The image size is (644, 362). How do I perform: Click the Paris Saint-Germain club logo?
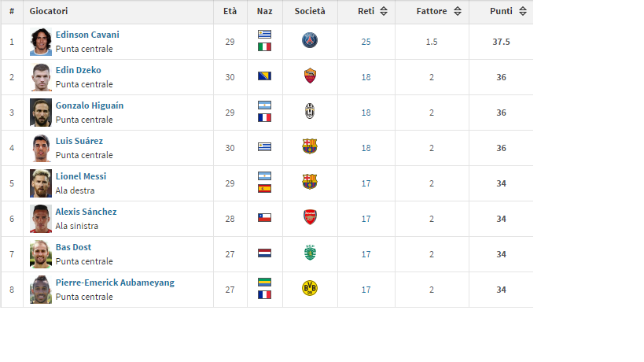[310, 41]
